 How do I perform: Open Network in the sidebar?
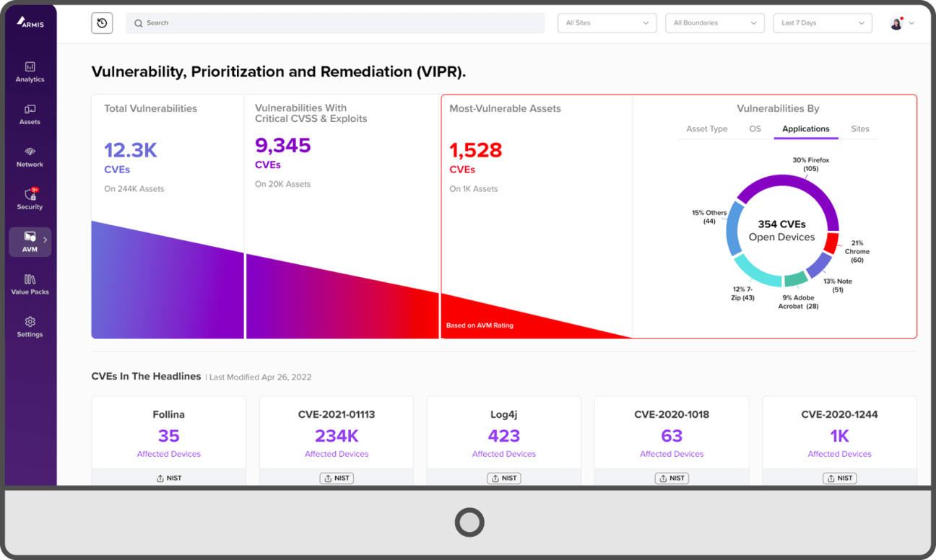coord(30,157)
